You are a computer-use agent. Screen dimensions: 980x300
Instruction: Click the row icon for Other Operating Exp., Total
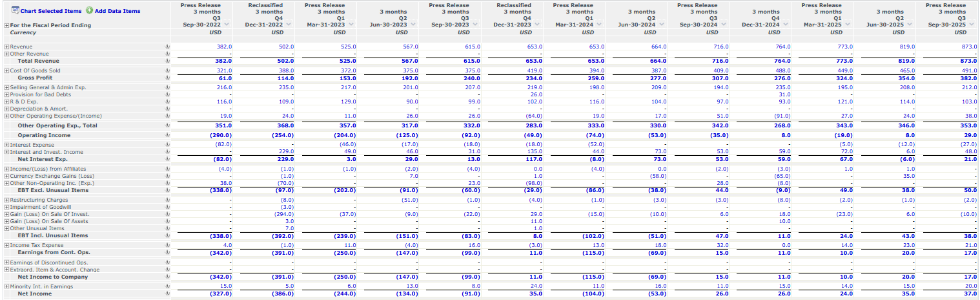(167, 125)
